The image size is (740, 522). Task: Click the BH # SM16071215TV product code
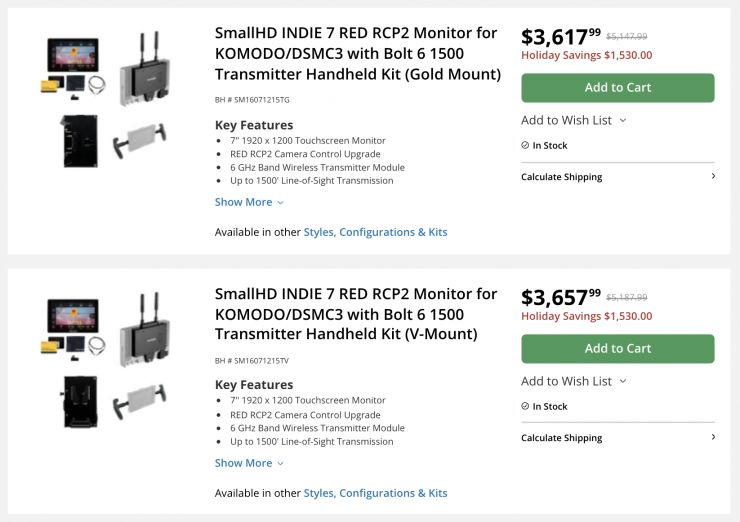pyautogui.click(x=253, y=361)
